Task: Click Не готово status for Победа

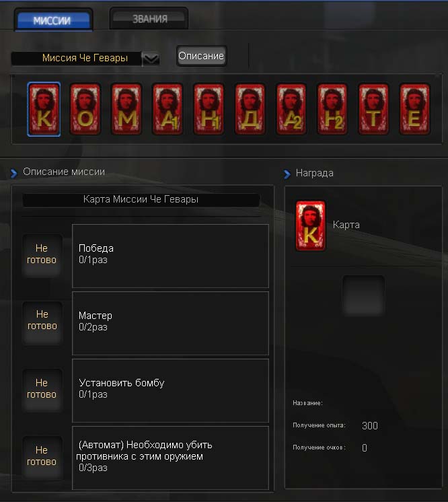Action: (42, 254)
